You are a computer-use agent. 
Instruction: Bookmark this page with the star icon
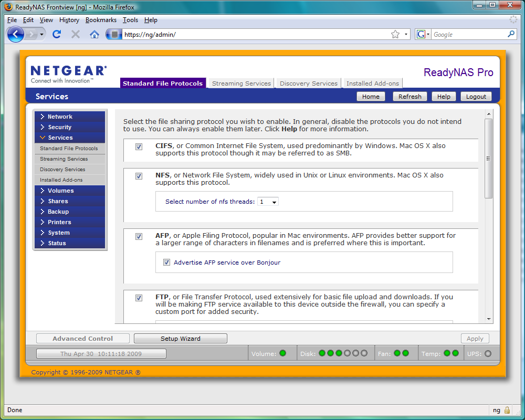[x=395, y=34]
